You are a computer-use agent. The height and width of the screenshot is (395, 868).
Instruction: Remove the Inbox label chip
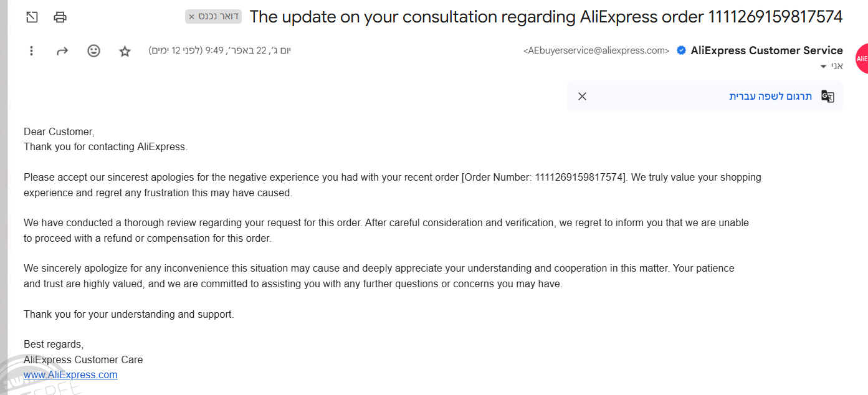[192, 17]
